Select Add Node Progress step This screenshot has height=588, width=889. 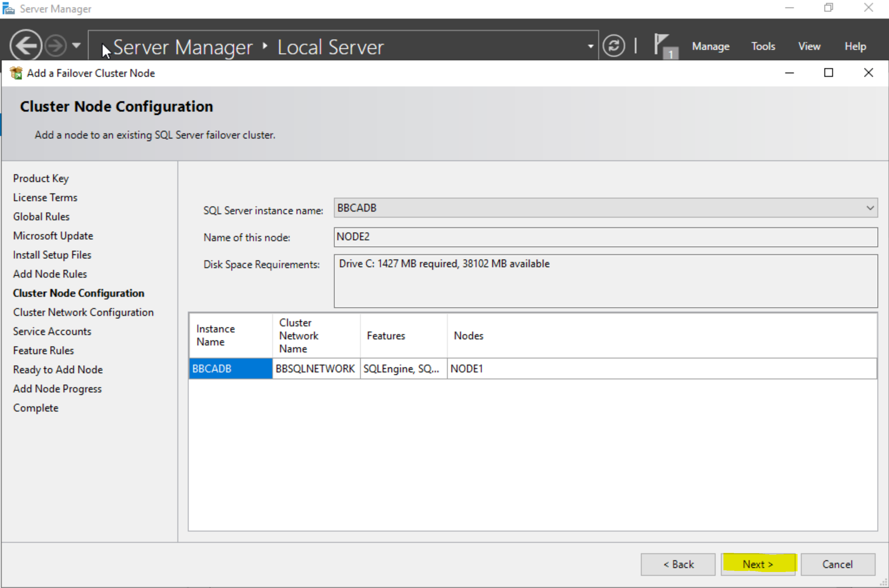57,389
